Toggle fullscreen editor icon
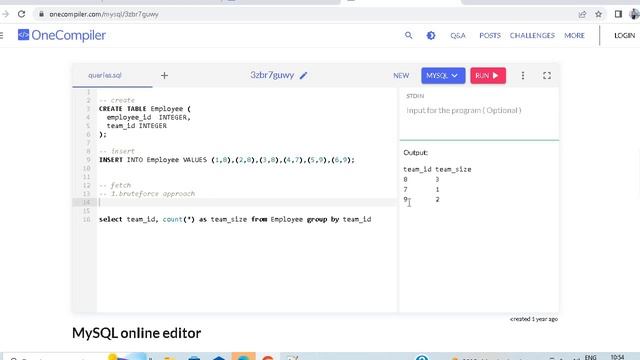 coord(547,76)
